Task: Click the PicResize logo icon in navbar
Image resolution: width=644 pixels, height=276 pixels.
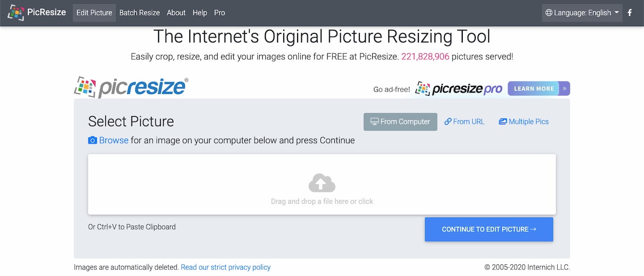Action: 16,13
